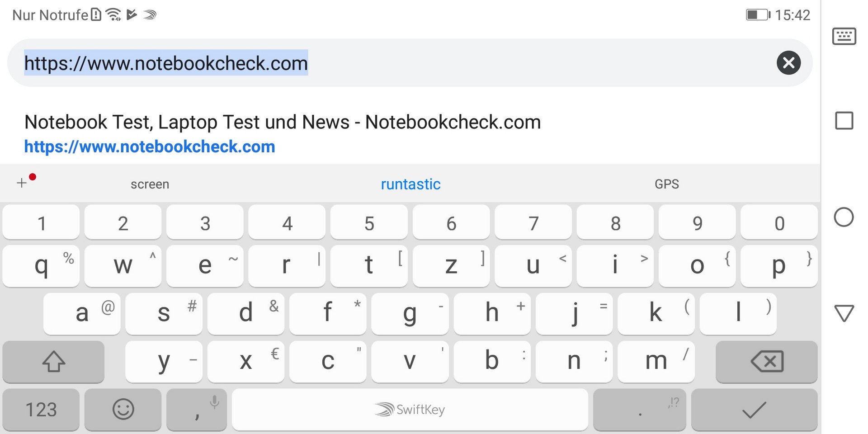Tap the keyboard switcher icon

(x=844, y=36)
